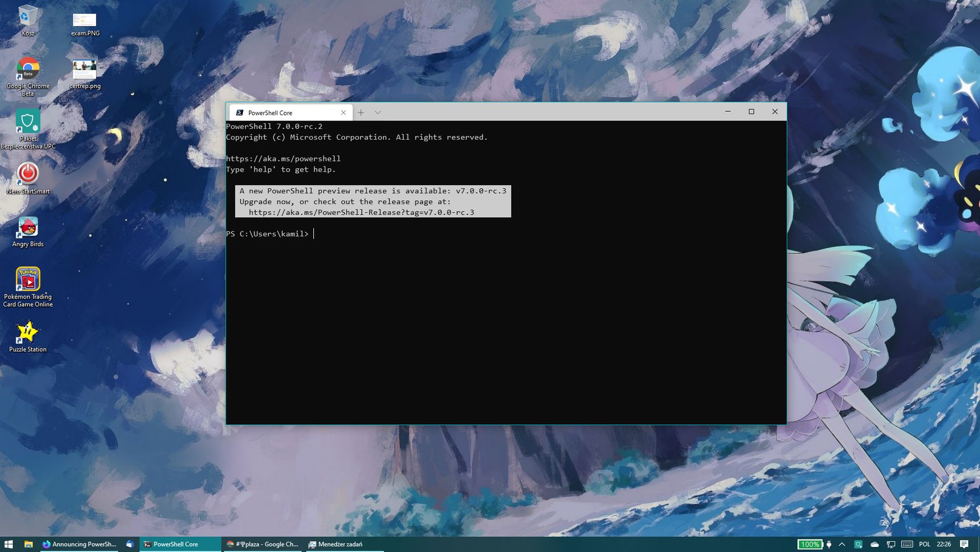
Task: Open a new tab in the terminal
Action: point(361,112)
